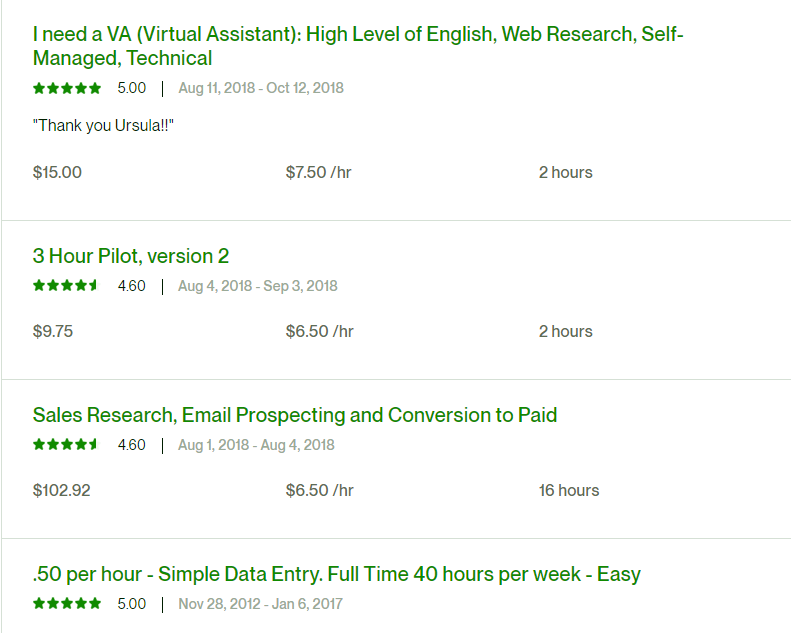The width and height of the screenshot is (791, 633).
Task: Click the "Thank you Ursula!!" feedback text
Action: coord(103,125)
